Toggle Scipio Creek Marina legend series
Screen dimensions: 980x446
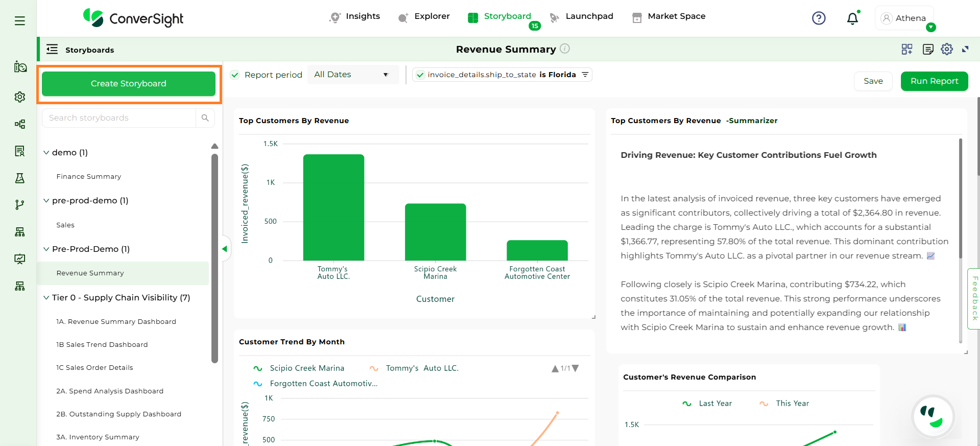306,368
